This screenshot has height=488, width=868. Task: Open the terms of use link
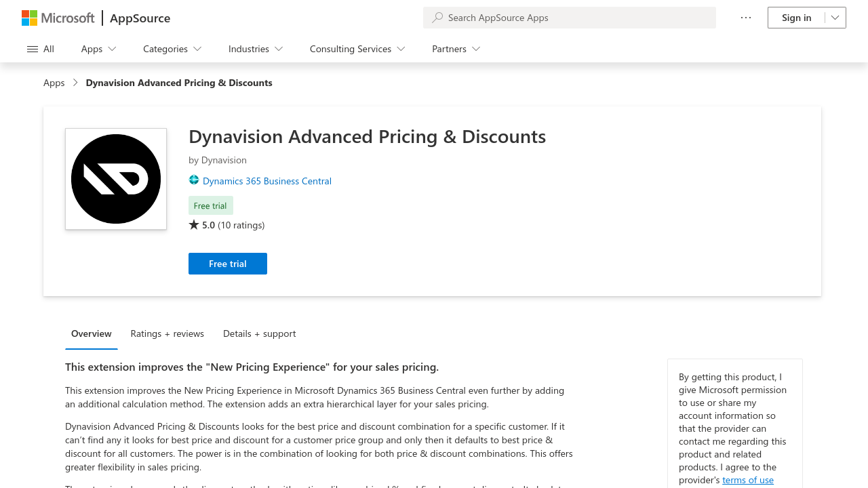coord(748,480)
